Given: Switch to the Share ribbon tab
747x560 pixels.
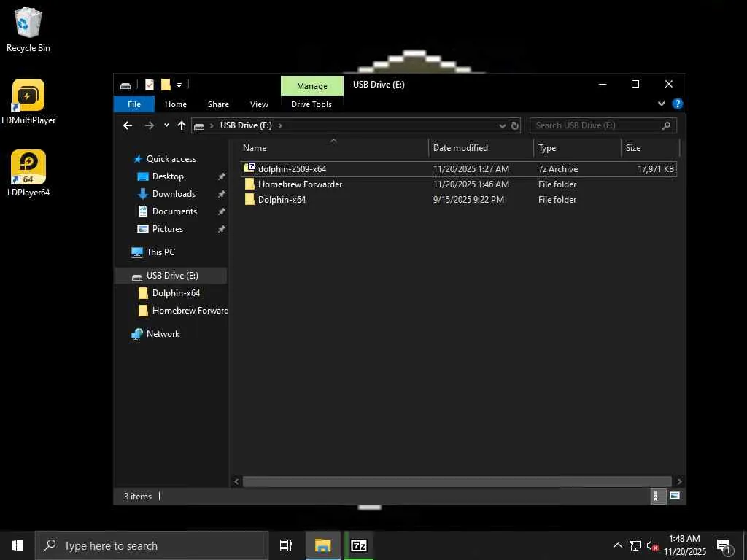Looking at the screenshot, I should (x=218, y=104).
